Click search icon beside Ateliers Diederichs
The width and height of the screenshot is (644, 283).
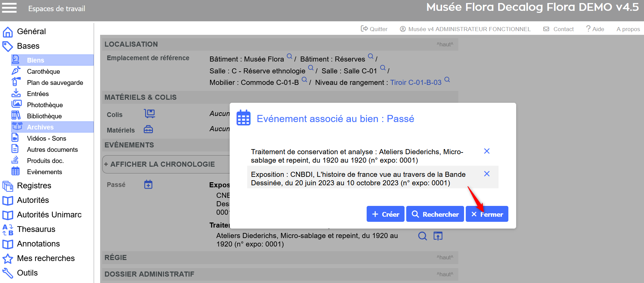coord(422,236)
